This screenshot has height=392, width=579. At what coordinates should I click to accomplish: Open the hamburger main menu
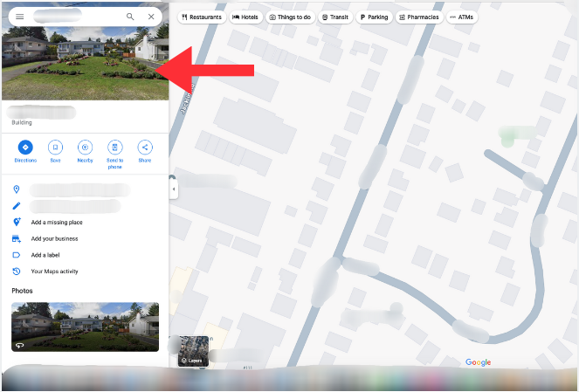[19, 17]
